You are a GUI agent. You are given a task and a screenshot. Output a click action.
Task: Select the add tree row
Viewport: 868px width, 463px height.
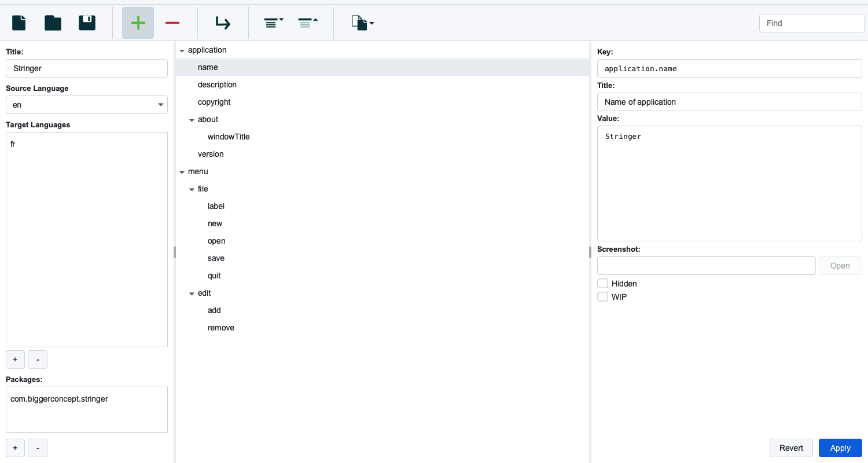click(x=382, y=310)
